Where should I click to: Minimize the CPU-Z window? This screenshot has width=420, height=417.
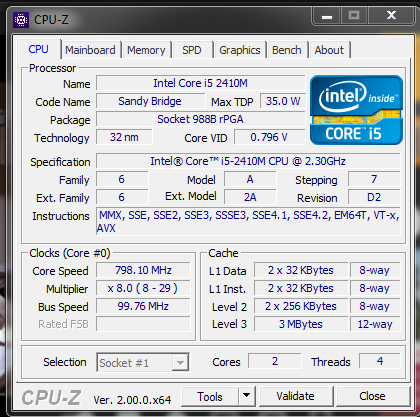pos(327,16)
